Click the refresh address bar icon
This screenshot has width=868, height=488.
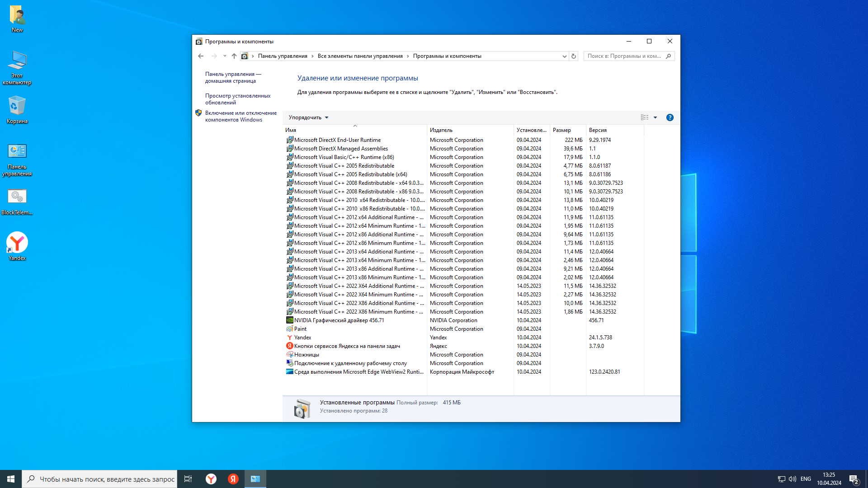(x=574, y=56)
